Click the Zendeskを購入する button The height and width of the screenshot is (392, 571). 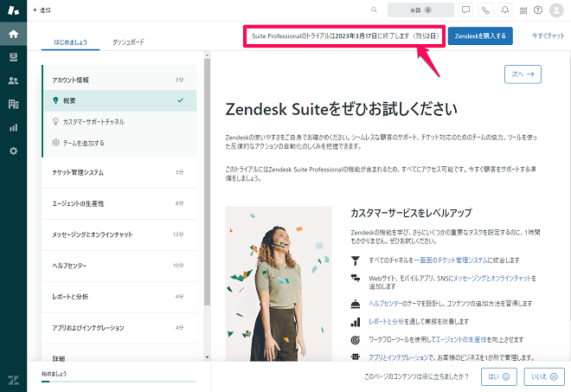480,35
